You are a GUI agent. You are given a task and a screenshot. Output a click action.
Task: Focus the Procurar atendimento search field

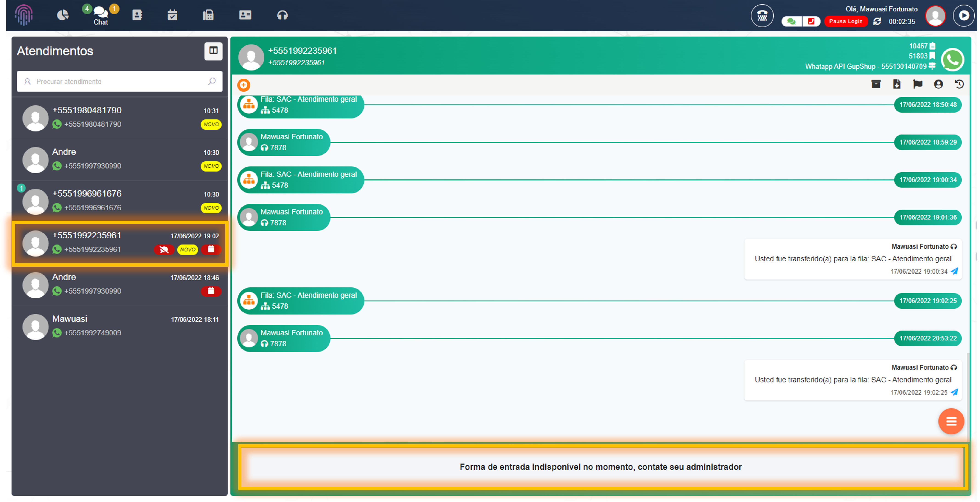119,82
